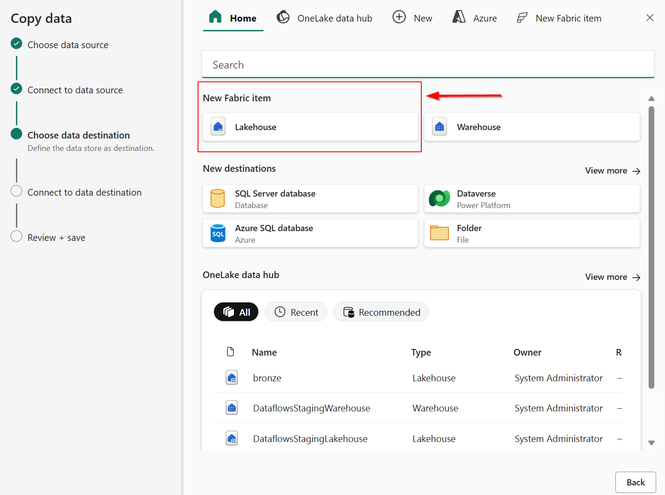Click the file type column header icon
This screenshot has height=495, width=665.
(230, 352)
